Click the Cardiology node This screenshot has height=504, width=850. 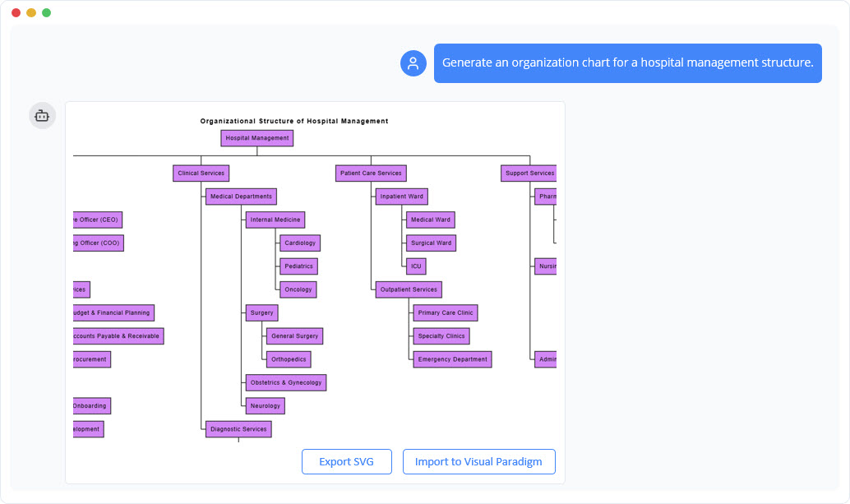(299, 243)
